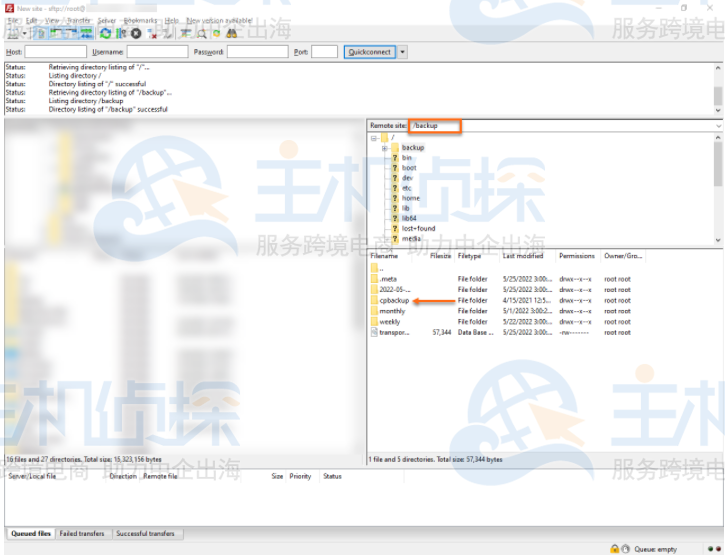The image size is (725, 559).
Task: Switch to Queued files tab
Action: 31,534
